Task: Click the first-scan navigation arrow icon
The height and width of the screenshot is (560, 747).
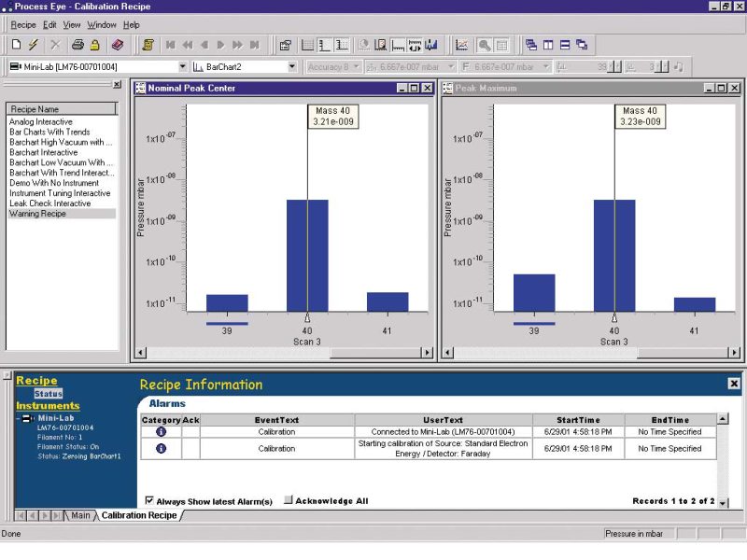Action: (170, 44)
